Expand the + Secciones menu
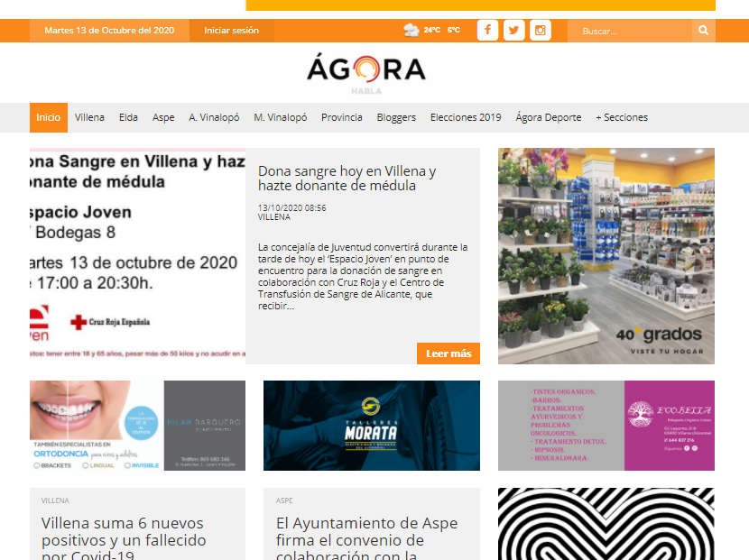749x560 pixels. (622, 117)
